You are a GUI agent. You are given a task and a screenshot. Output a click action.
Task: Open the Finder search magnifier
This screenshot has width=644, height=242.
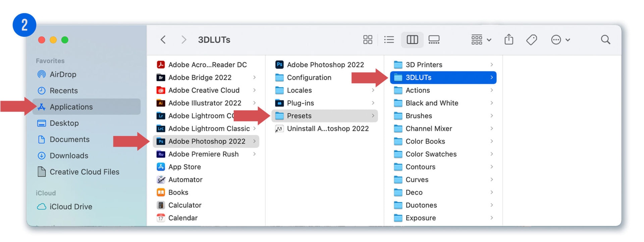[x=605, y=40]
